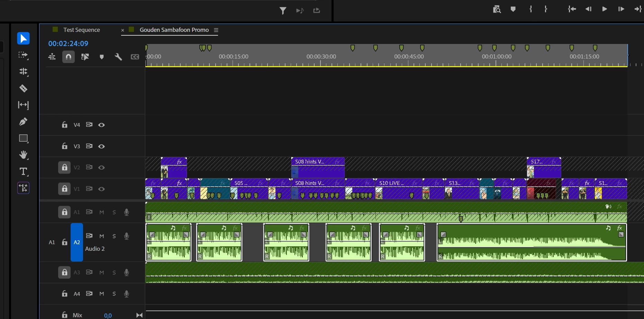The image size is (644, 319).
Task: Mute the Audio 2 track
Action: pos(102,236)
